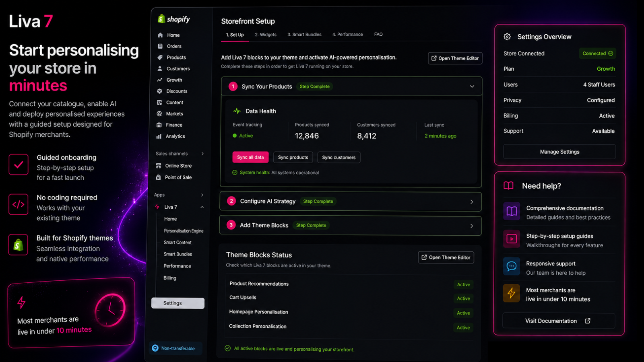Click the Data Health pulse icon

[237, 111]
